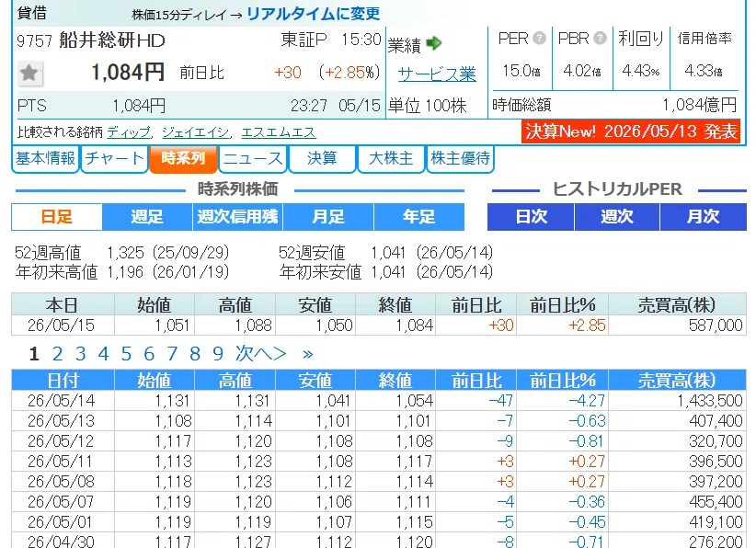The height and width of the screenshot is (548, 756).
Task: Go to page 6 of price history
Action: click(x=149, y=354)
